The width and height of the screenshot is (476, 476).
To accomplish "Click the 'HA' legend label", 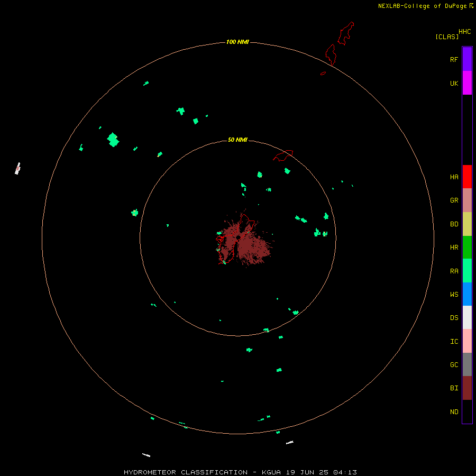I will pos(454,177).
